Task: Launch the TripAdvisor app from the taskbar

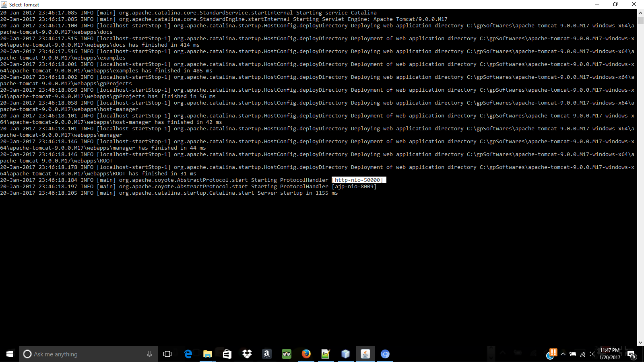Action: coord(286,354)
